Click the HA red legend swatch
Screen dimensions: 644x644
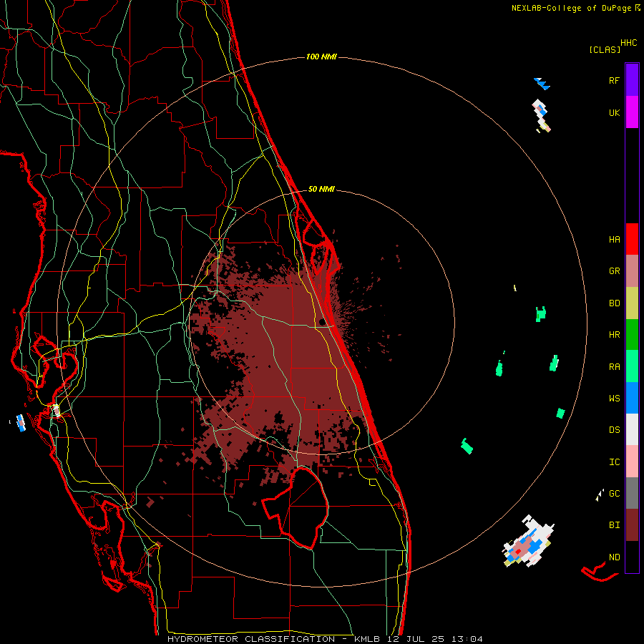[x=632, y=239]
